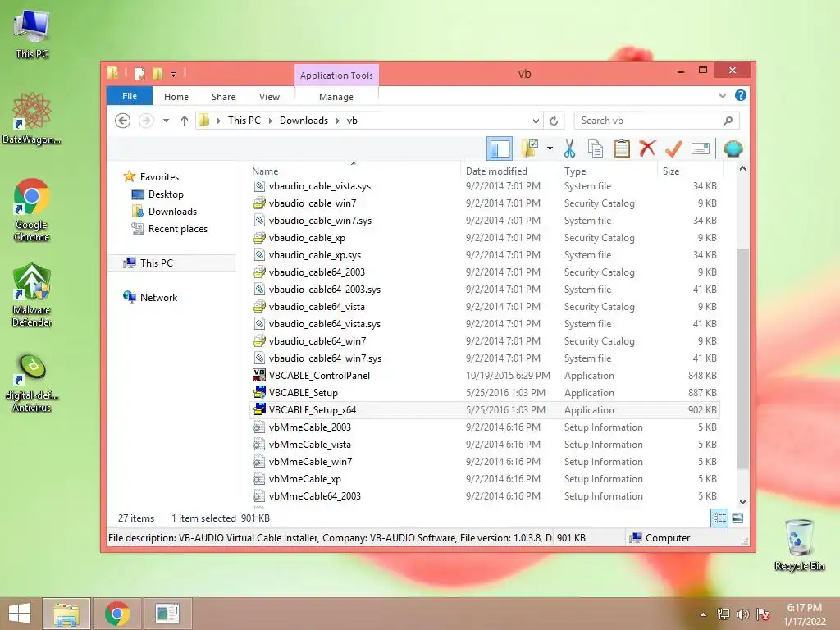Show hidden tray icons arrow
Screen dimensions: 840x630
(x=703, y=614)
